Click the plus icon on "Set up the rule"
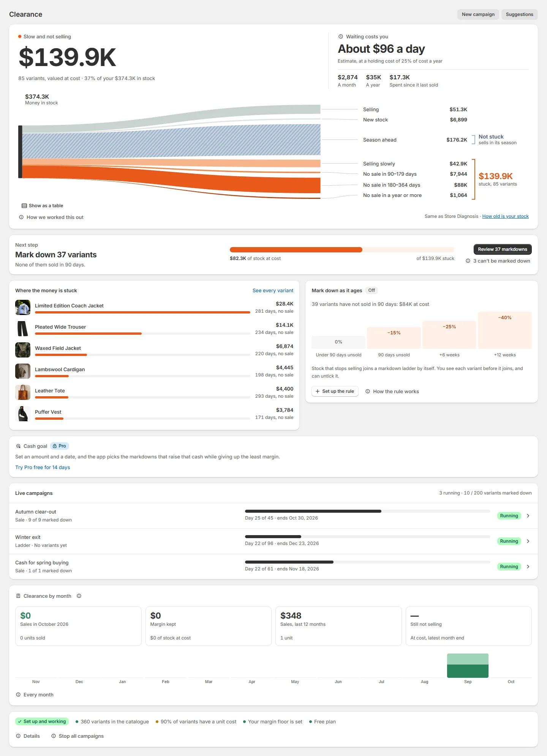The image size is (547, 756). click(x=318, y=391)
